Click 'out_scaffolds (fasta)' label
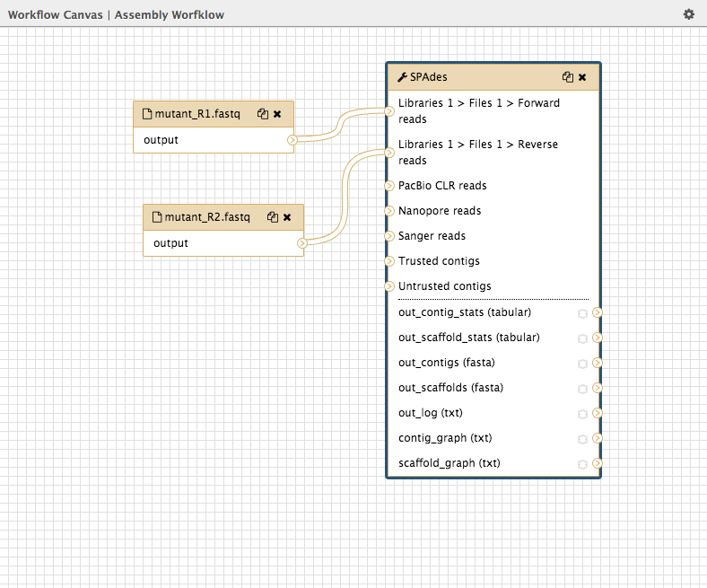Image resolution: width=707 pixels, height=588 pixels. (x=451, y=388)
